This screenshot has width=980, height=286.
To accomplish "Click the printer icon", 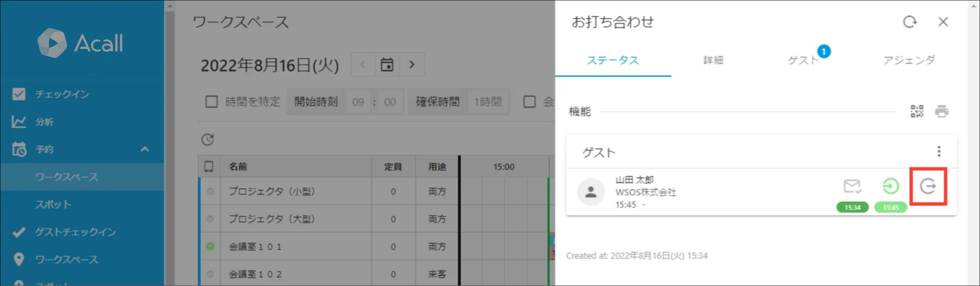I will 941,112.
